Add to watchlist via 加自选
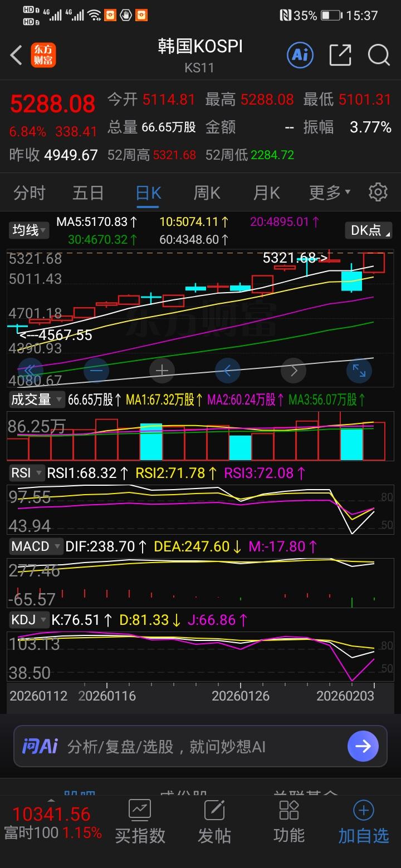The height and width of the screenshot is (868, 401). pos(364,822)
